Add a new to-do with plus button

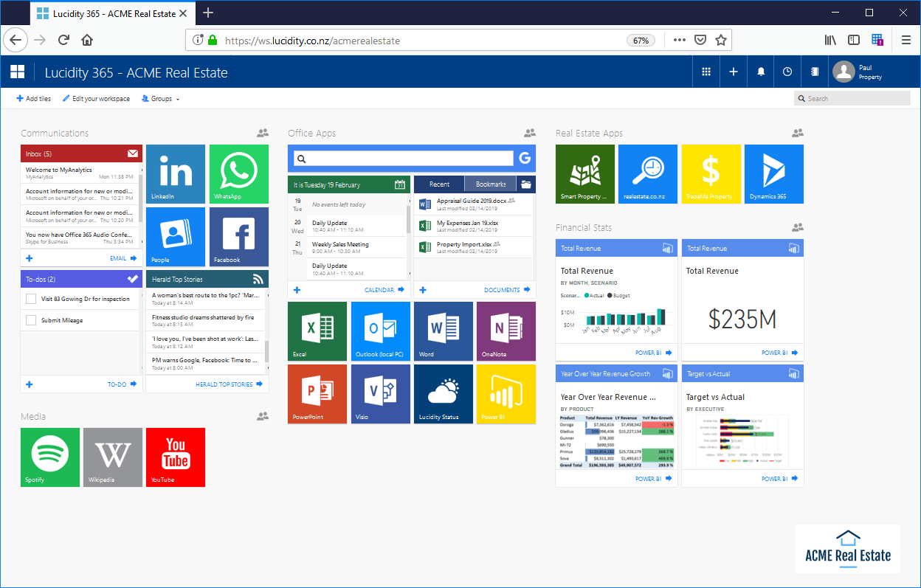point(30,384)
